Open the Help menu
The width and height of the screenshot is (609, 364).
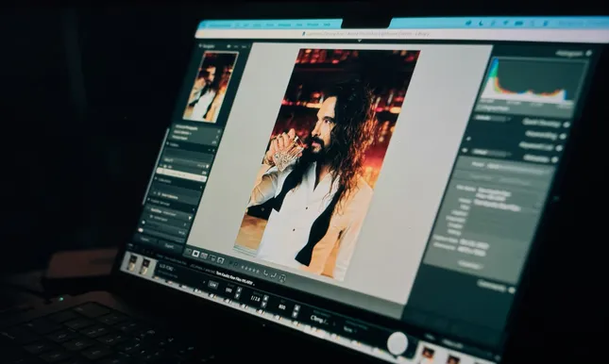point(327,25)
